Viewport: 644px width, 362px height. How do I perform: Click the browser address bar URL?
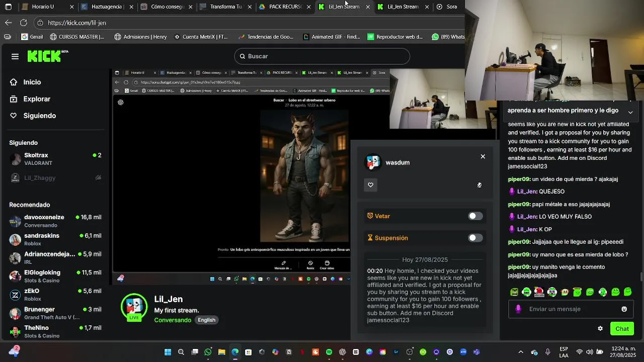(77, 23)
